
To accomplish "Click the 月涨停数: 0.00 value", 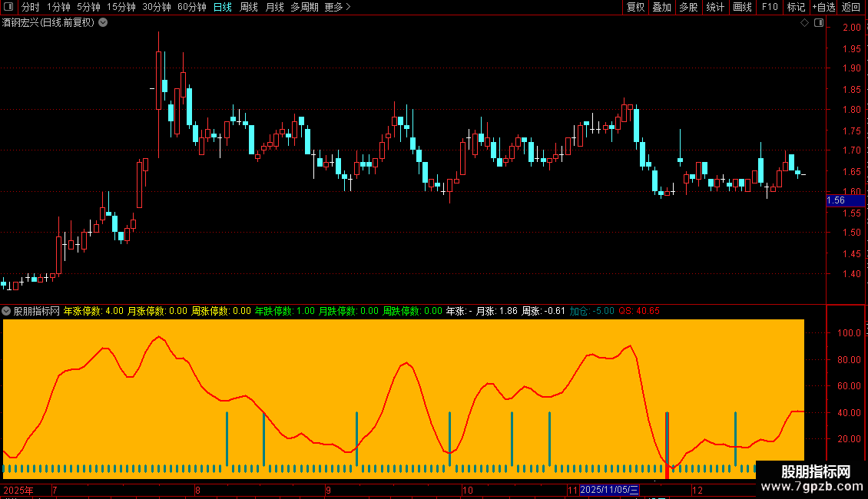I will pyautogui.click(x=157, y=311).
